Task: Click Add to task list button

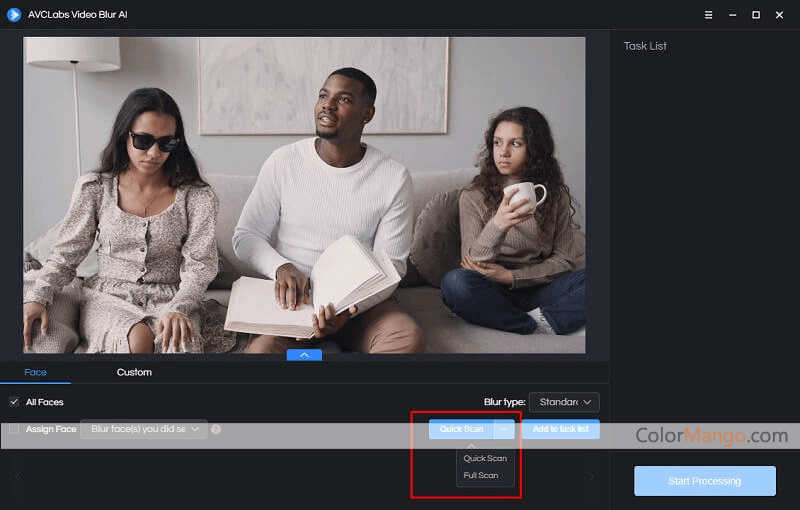Action: point(561,429)
